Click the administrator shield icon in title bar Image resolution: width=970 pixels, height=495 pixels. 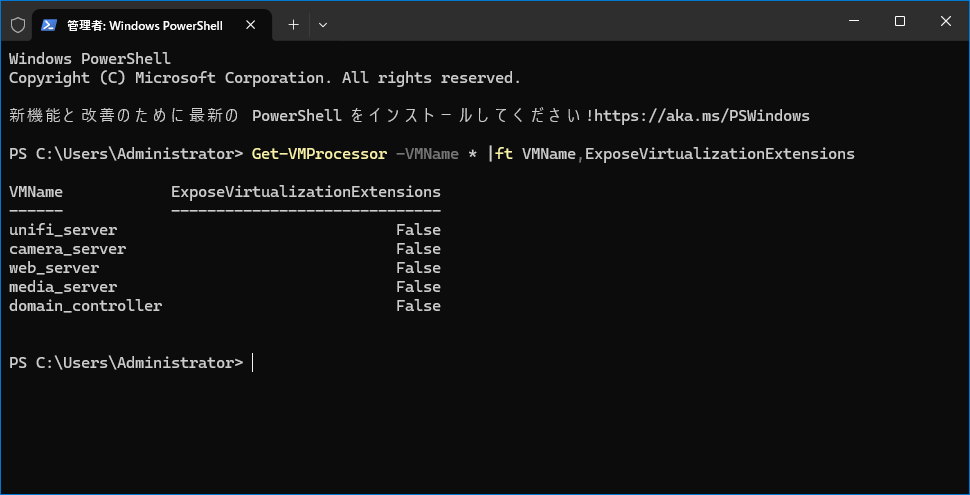click(x=18, y=24)
